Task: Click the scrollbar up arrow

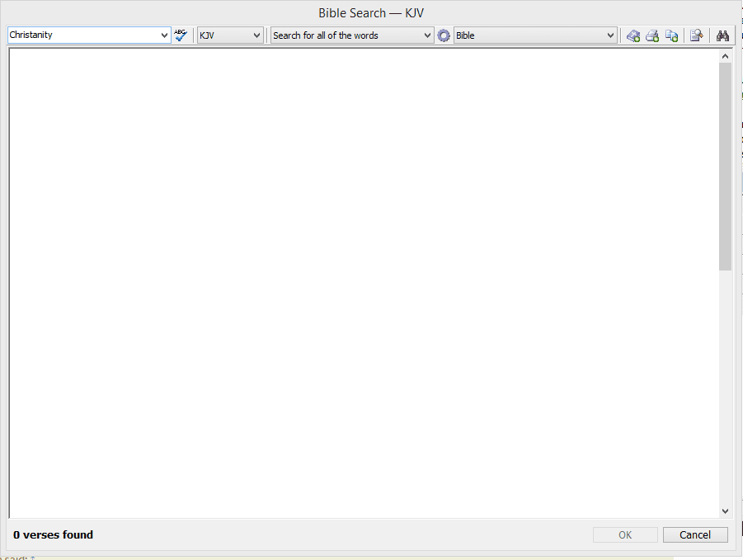Action: (725, 56)
